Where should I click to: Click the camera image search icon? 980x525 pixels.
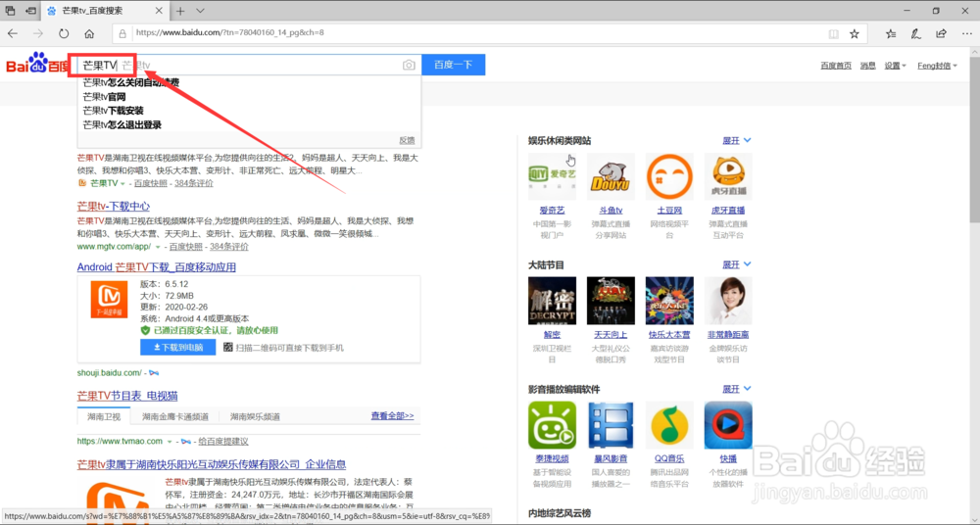[x=409, y=65]
